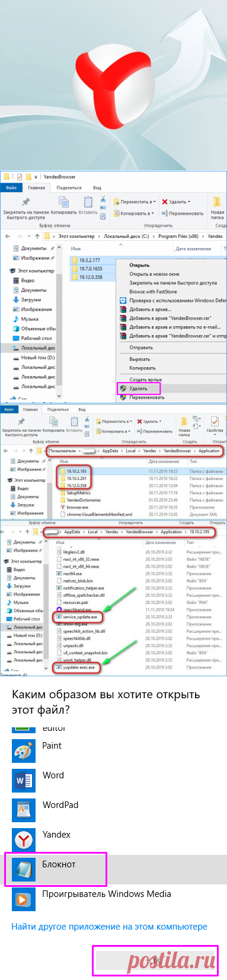The width and height of the screenshot is (227, 980).
Task: Click Browse with FastStone entry
Action: click(153, 292)
